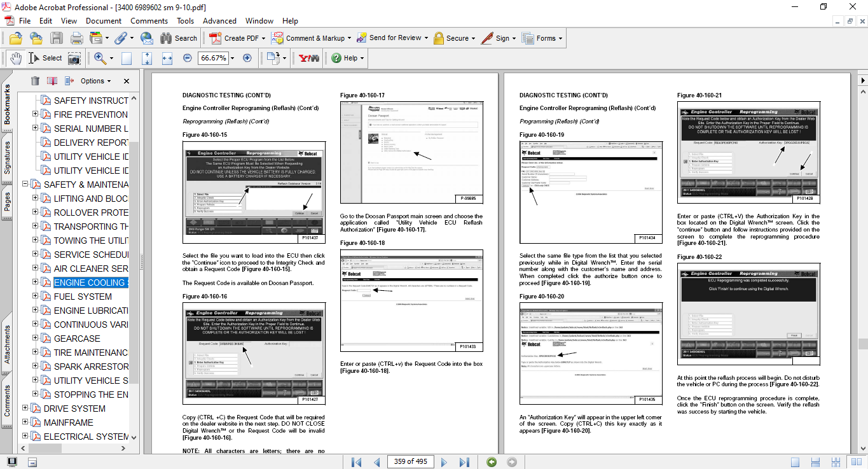Click the Email globe icon
Image resolution: width=868 pixels, height=469 pixels.
[147, 38]
